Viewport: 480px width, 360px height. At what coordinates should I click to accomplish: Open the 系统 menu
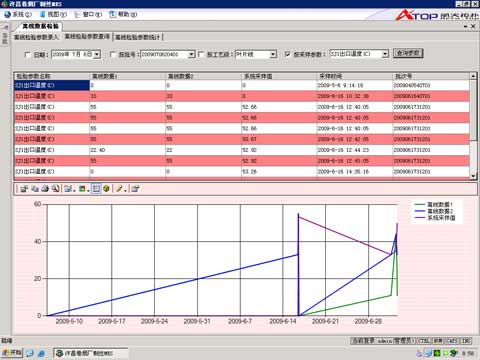tap(18, 14)
